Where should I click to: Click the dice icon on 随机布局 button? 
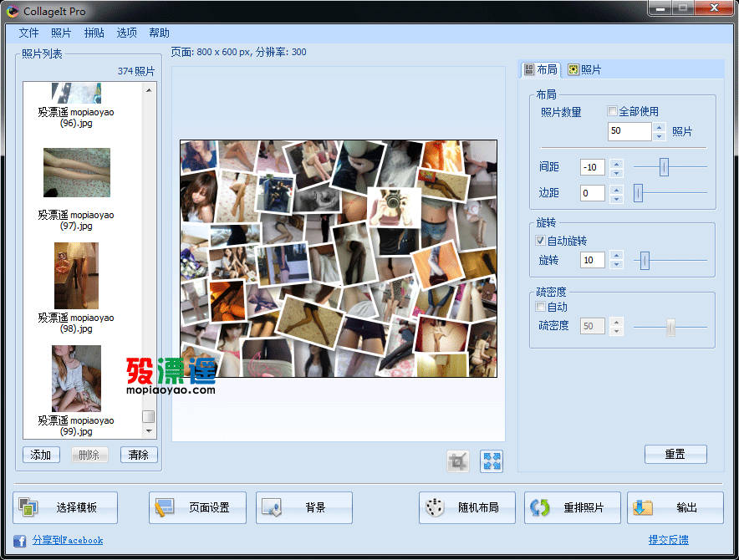pos(435,507)
